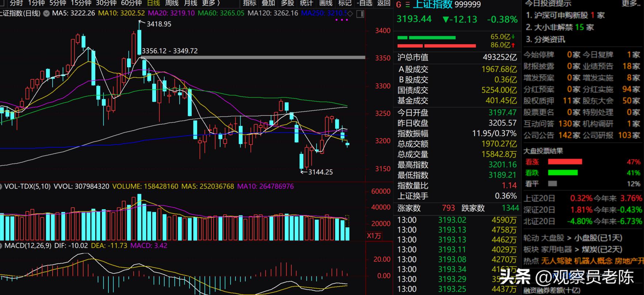
Task: Click the 上证指数 999999 title
Action: (447, 5)
